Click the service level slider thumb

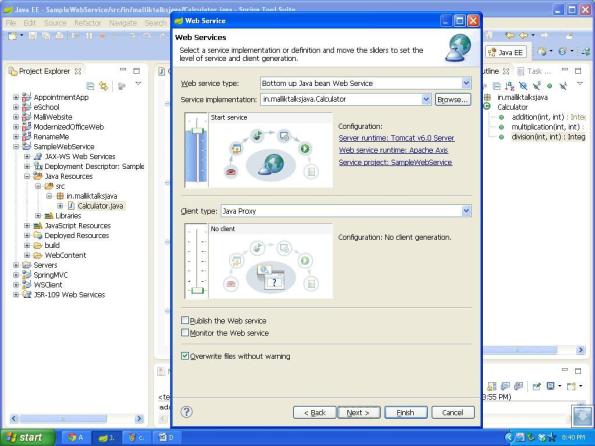[197, 131]
